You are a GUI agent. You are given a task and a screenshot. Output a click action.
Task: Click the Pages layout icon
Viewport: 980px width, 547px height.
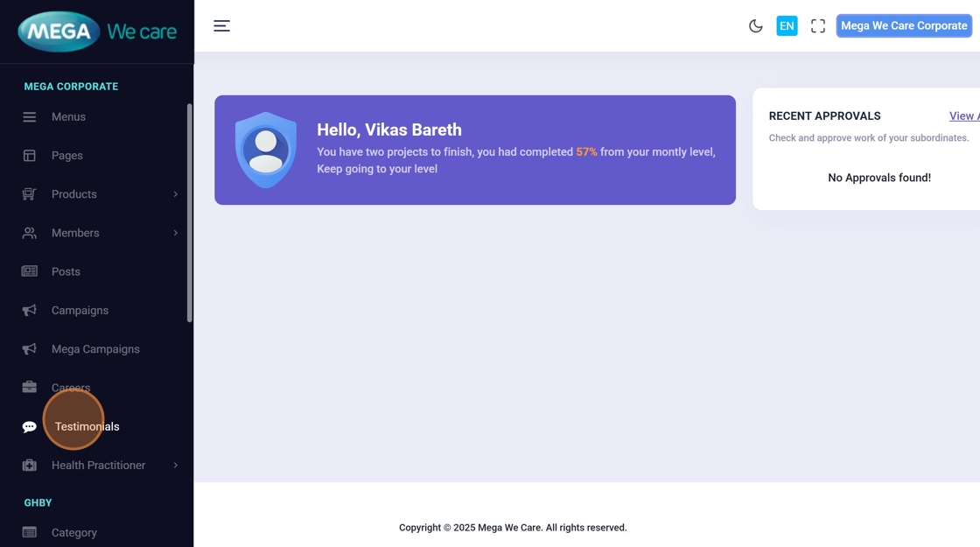point(30,156)
